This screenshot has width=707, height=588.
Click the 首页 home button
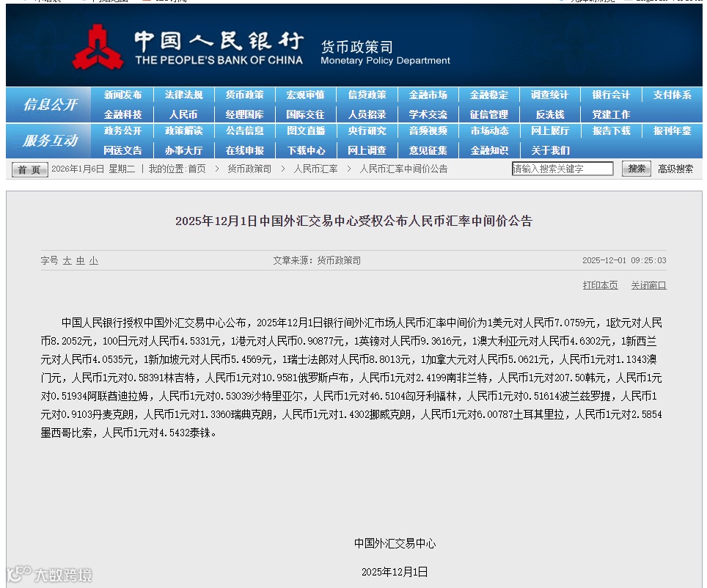tap(30, 169)
